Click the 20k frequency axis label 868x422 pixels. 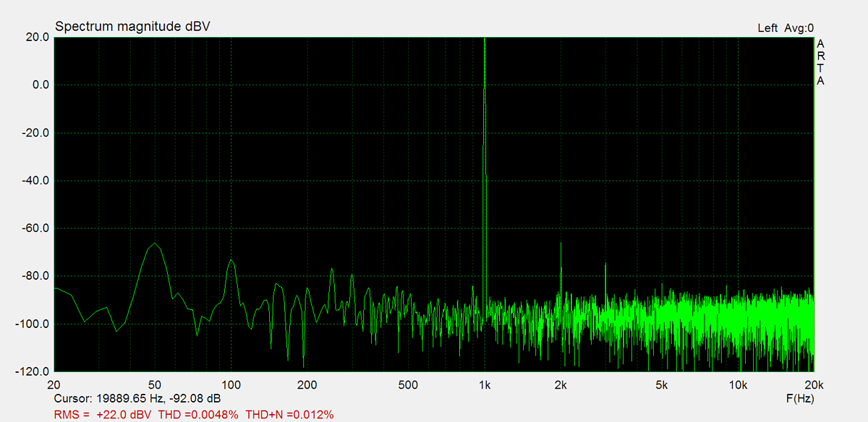pyautogui.click(x=814, y=384)
